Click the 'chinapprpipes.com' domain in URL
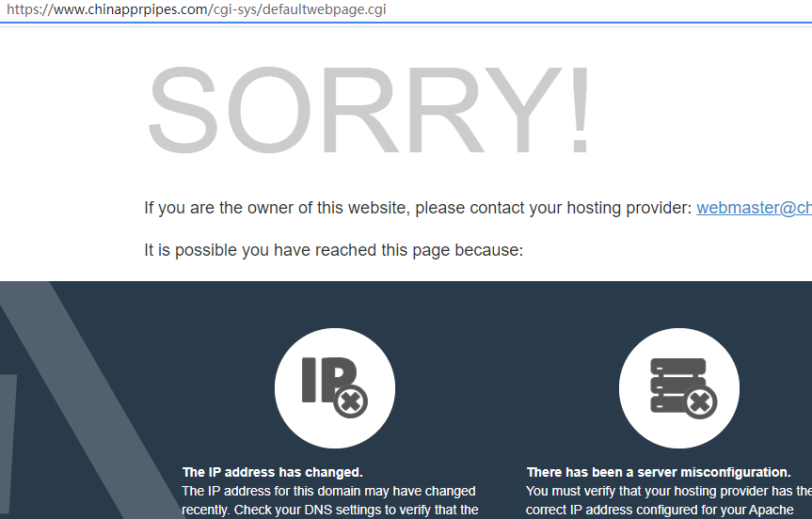Screen dimensions: 812x519 [x=147, y=9]
